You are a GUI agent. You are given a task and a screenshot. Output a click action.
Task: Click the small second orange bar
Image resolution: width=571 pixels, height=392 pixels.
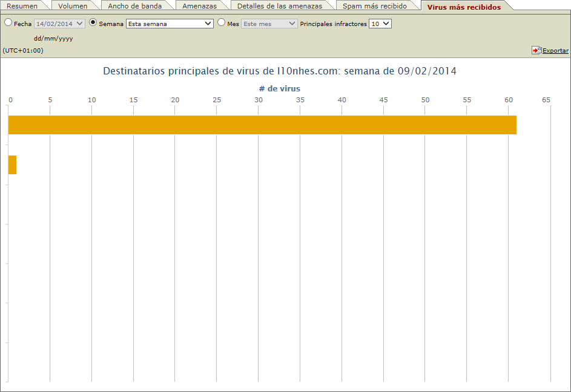(12, 165)
